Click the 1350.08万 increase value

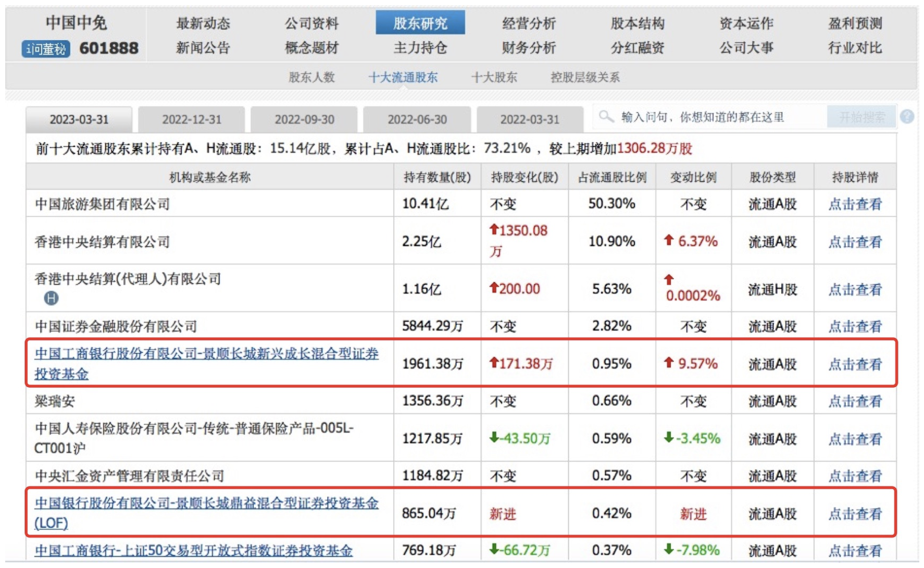pos(519,240)
